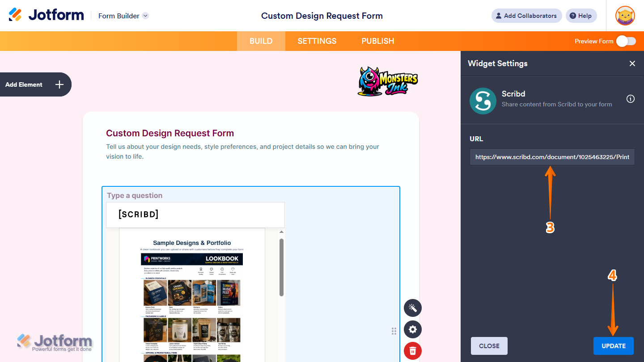Switch to the PUBLISH tab
Image resolution: width=644 pixels, height=362 pixels.
coord(377,41)
